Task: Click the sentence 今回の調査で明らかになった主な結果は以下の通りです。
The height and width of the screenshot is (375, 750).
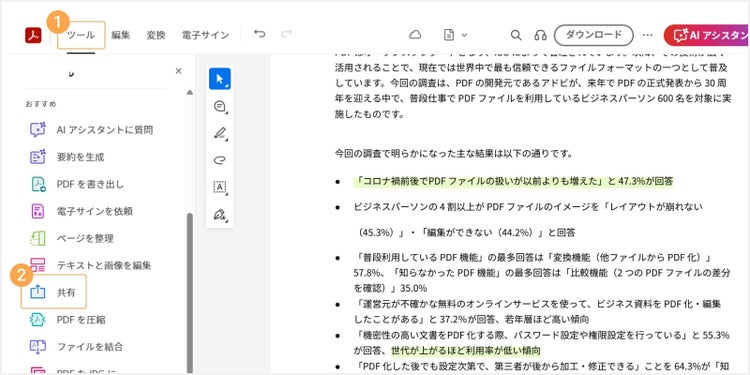Action: coord(453,154)
